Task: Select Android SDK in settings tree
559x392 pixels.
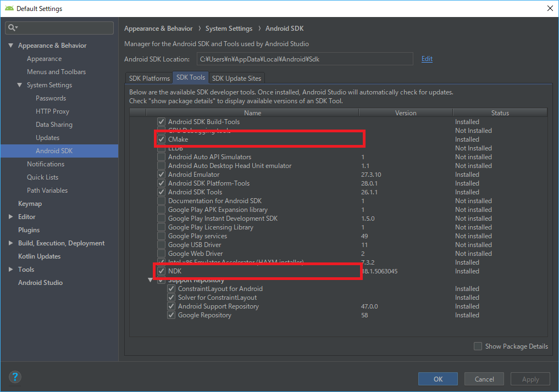Action: tap(59, 150)
